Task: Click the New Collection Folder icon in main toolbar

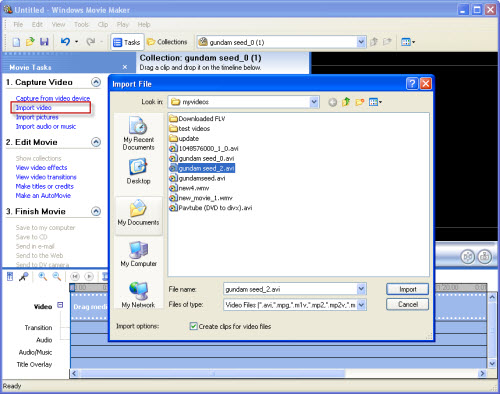Action: pos(387,42)
